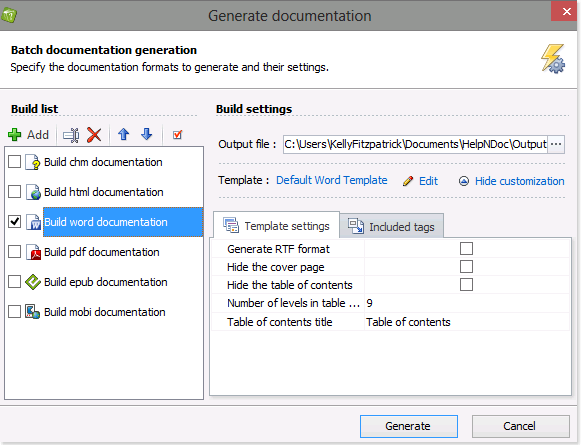This screenshot has width=581, height=446.
Task: Click the word documentation file icon
Action: coord(33,222)
